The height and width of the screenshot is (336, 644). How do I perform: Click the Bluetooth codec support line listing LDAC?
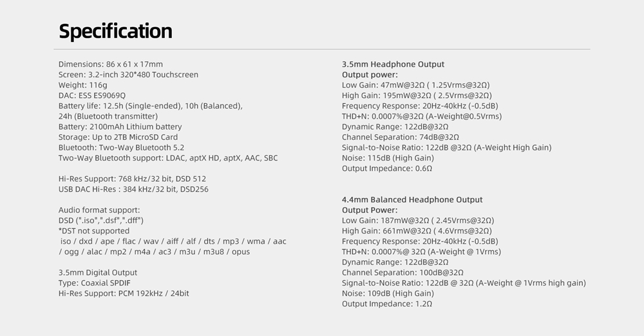tap(168, 158)
